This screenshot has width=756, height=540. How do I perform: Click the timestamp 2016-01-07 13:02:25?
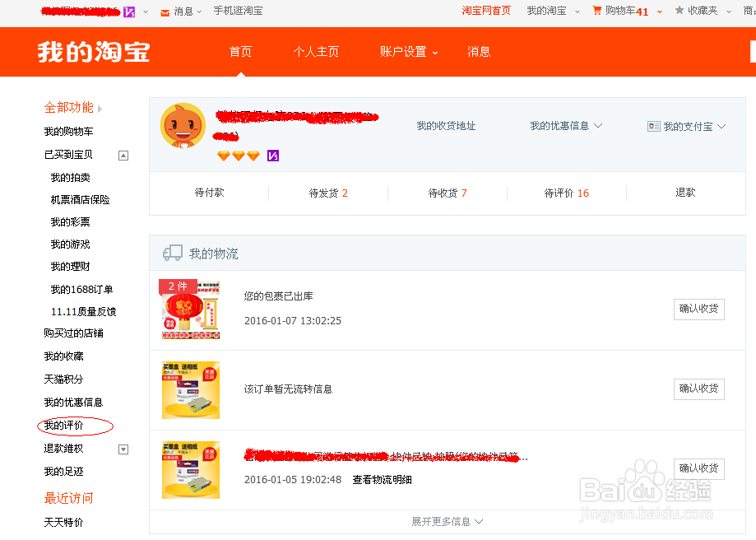293,321
